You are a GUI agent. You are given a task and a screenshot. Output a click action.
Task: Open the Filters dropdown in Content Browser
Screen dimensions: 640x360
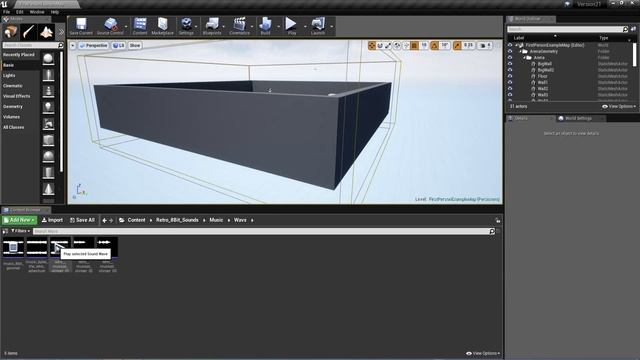coord(20,231)
